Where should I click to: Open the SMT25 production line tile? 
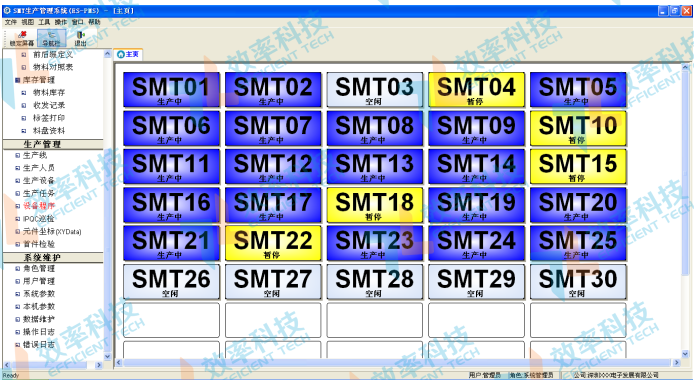point(578,243)
